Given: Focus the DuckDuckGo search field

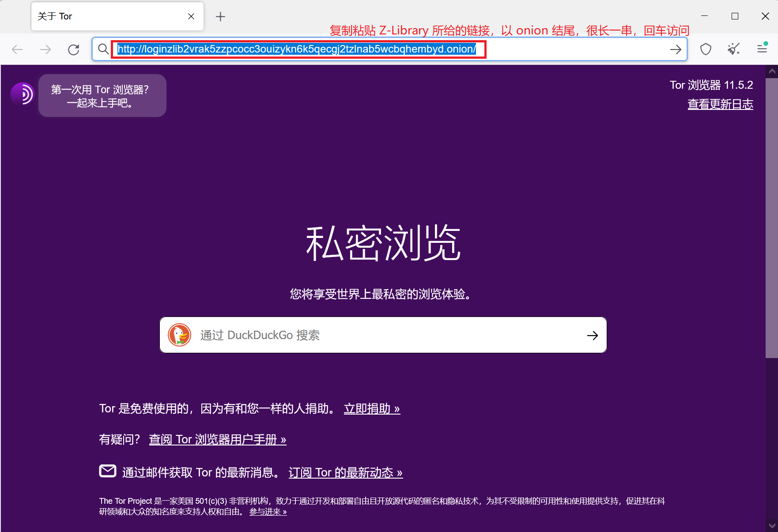Looking at the screenshot, I should tap(380, 336).
